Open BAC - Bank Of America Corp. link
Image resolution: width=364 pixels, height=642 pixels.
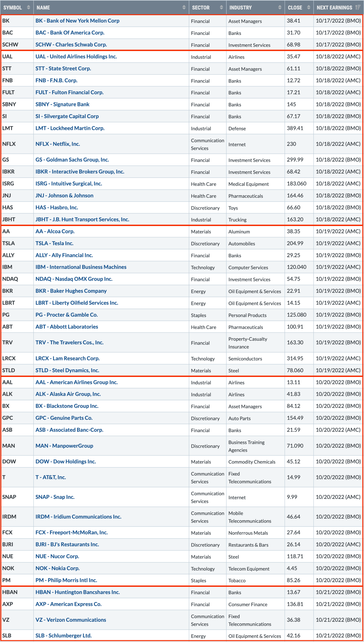70,33
